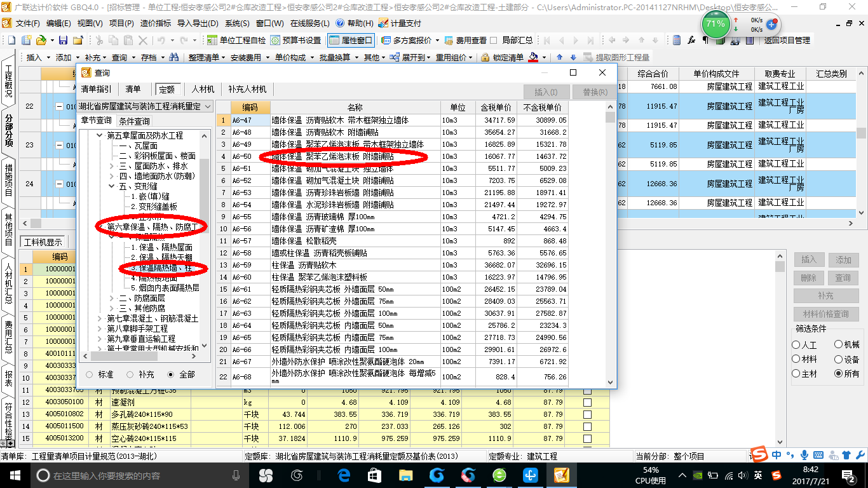Screen dimensions: 868x488
Task: Click the paragraph mark icon
Action: (x=706, y=40)
